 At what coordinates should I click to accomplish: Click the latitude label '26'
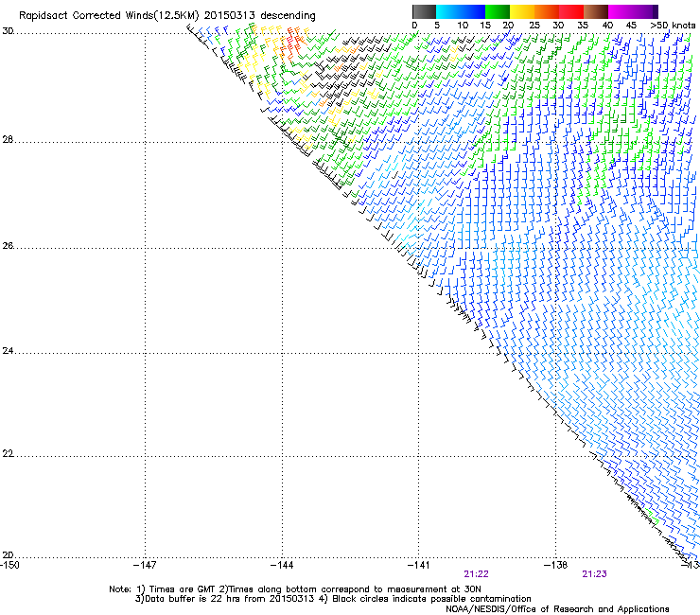[8, 246]
